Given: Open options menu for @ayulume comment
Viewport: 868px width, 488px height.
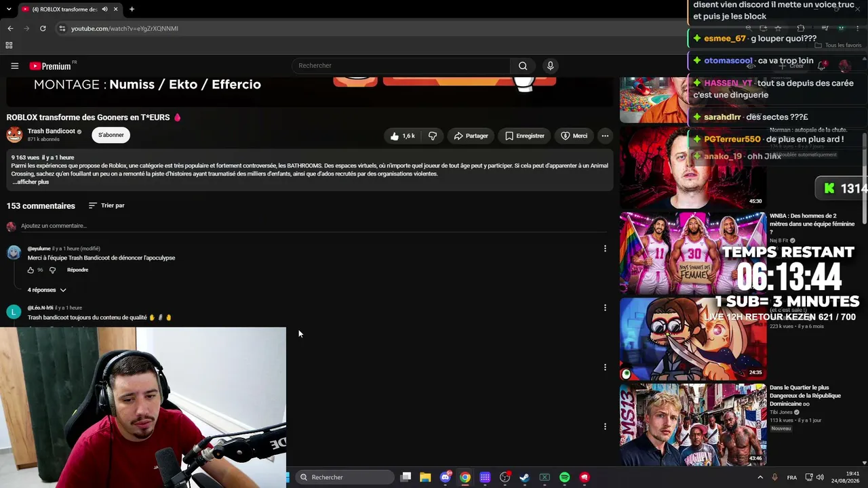Looking at the screenshot, I should (605, 249).
